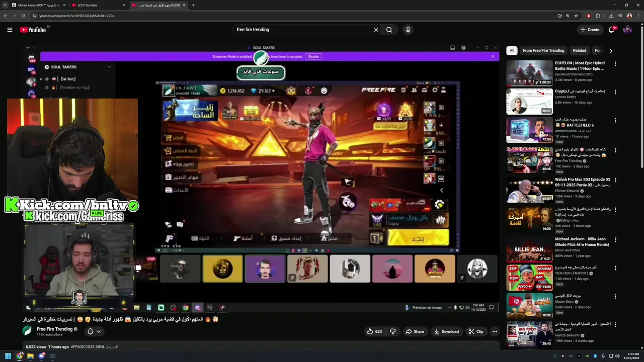Open Free Fire Trending sidebar video 35:48
Viewport: 644px width, 362px height.
pos(529,160)
